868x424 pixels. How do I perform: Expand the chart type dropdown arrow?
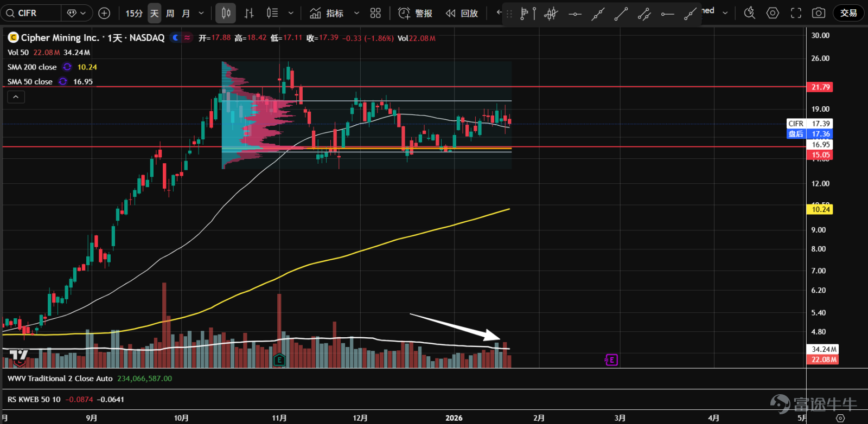tap(291, 13)
